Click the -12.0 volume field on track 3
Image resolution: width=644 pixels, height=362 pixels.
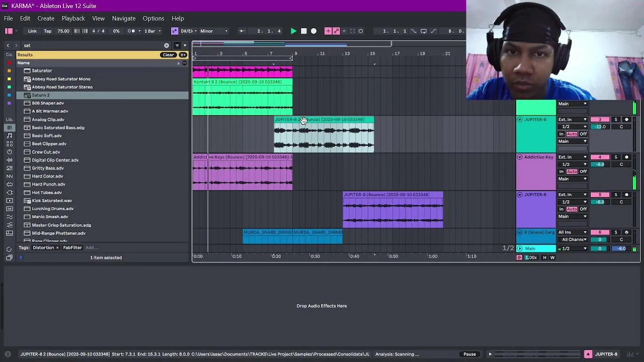pos(600,127)
